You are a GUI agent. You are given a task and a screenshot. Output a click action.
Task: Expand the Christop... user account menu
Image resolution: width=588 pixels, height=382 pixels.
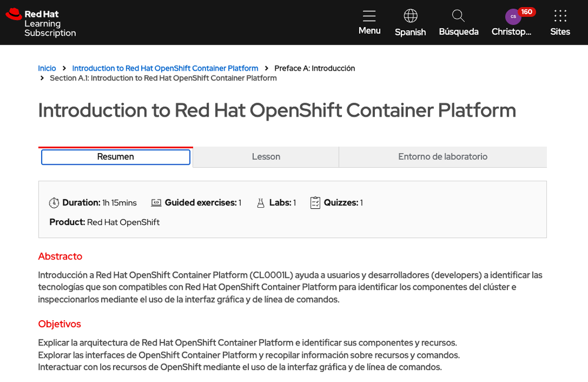point(511,32)
